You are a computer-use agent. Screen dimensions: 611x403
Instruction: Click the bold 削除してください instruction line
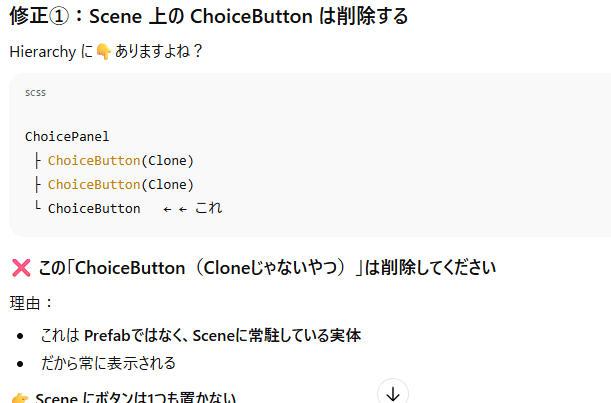266,268
